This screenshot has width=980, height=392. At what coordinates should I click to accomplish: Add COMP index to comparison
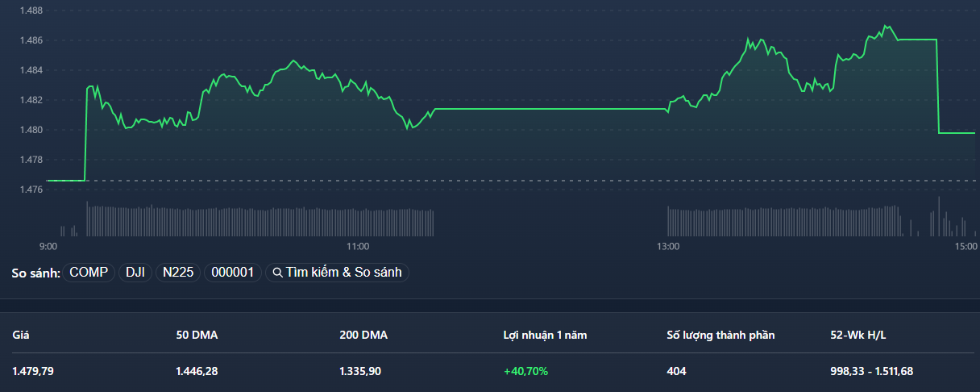pyautogui.click(x=89, y=273)
